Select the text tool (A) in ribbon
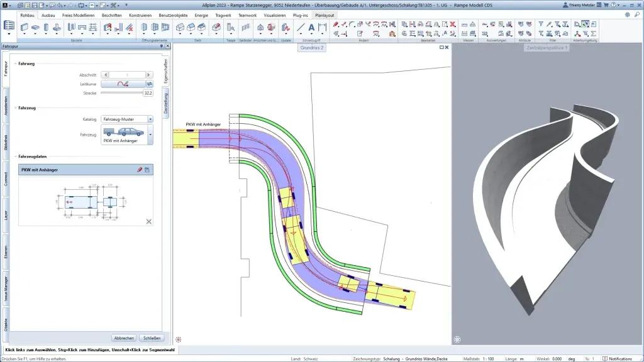 [311, 28]
